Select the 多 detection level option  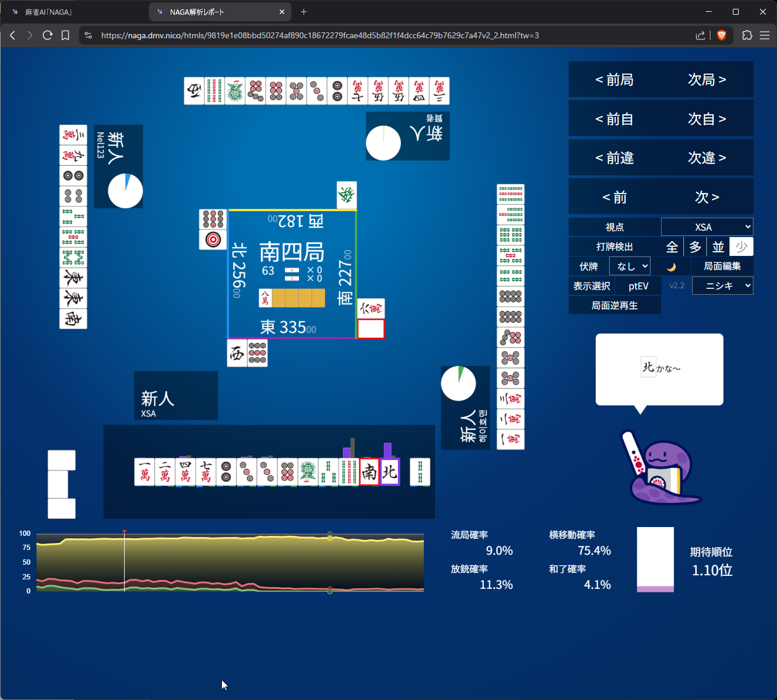coord(695,247)
